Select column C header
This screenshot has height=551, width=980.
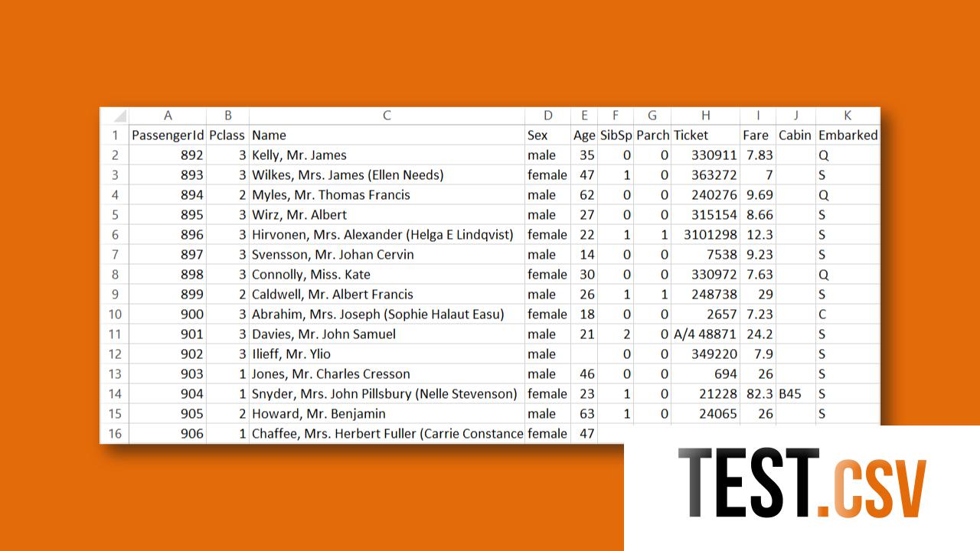(x=387, y=116)
